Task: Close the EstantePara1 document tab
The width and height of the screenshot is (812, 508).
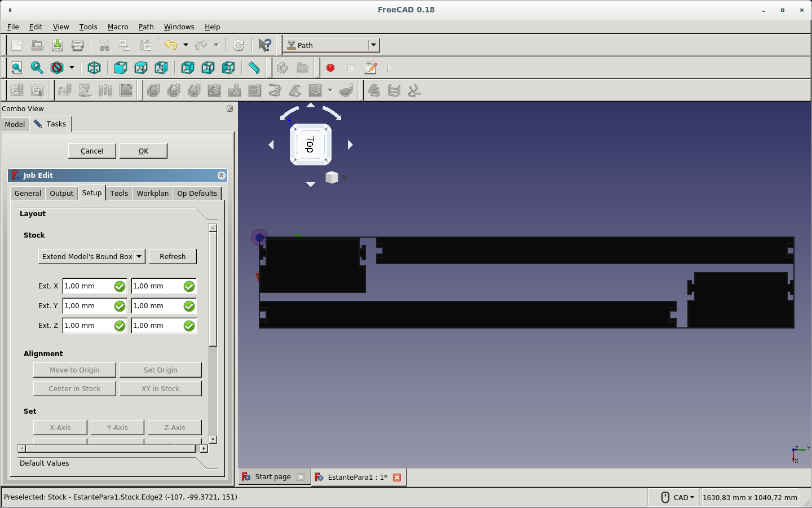Action: point(397,478)
